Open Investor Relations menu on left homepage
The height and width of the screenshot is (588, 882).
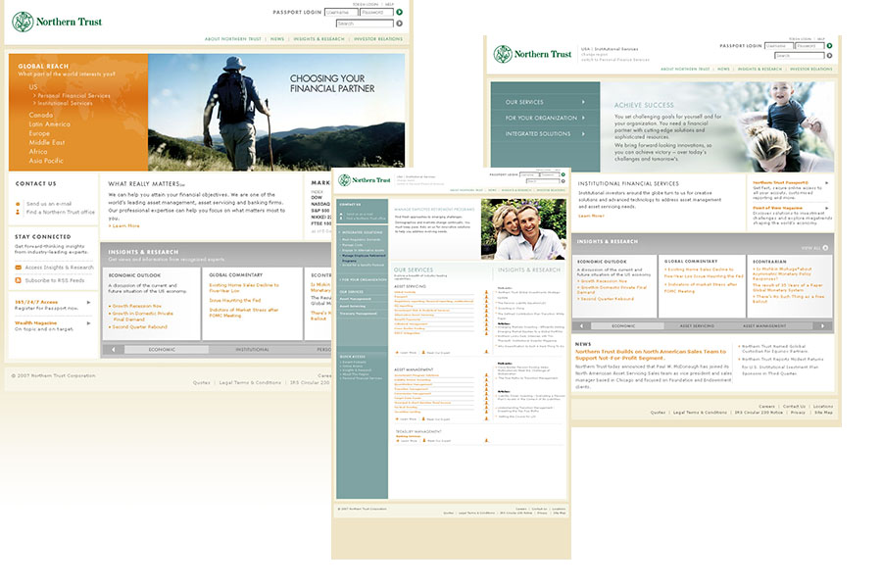click(378, 39)
